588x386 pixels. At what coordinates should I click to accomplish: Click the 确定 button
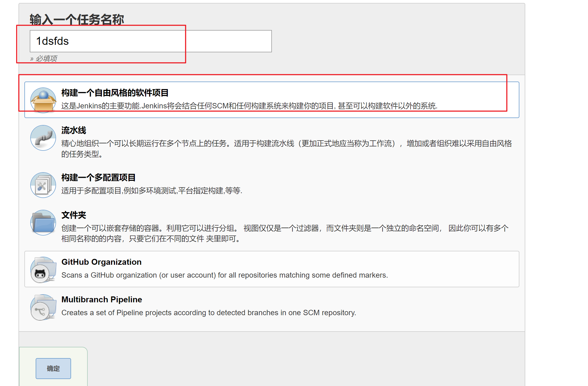tap(53, 368)
